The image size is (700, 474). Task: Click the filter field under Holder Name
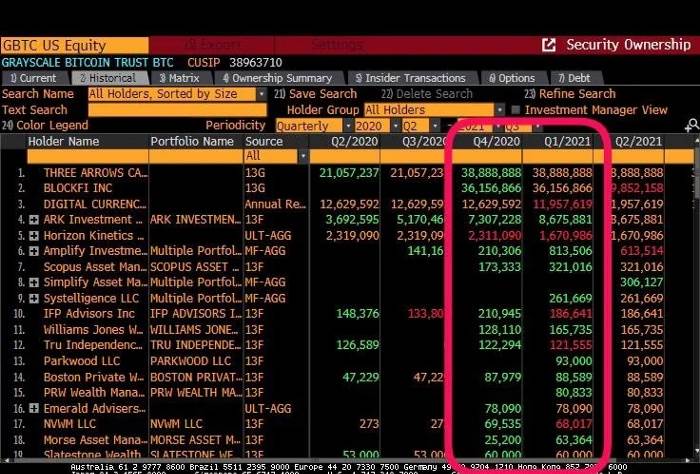tap(88, 156)
